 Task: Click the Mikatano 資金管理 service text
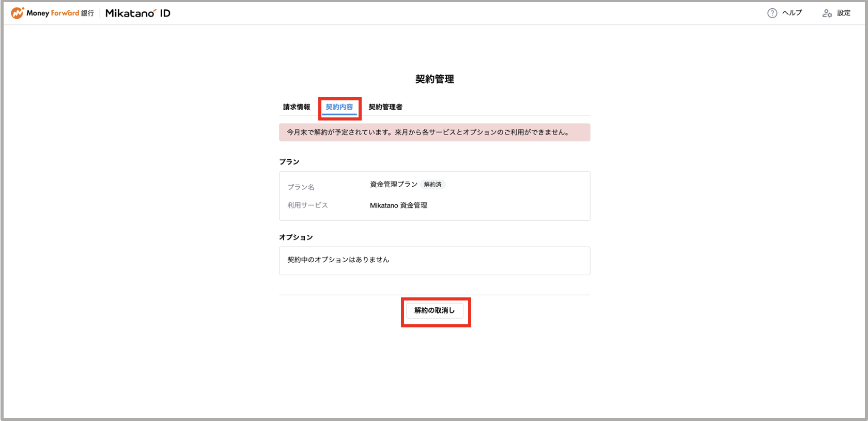coord(398,205)
